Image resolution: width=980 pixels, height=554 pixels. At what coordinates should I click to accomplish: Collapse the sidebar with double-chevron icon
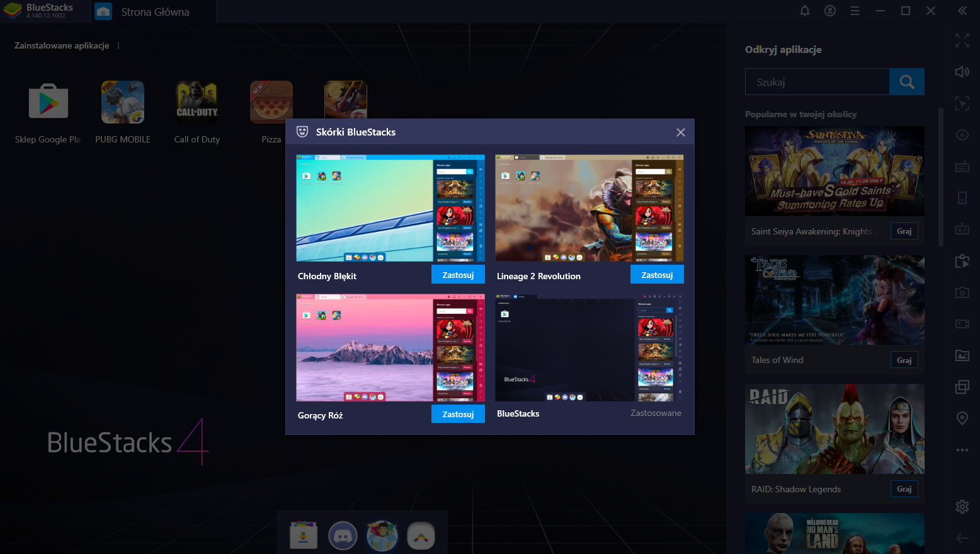tap(962, 11)
